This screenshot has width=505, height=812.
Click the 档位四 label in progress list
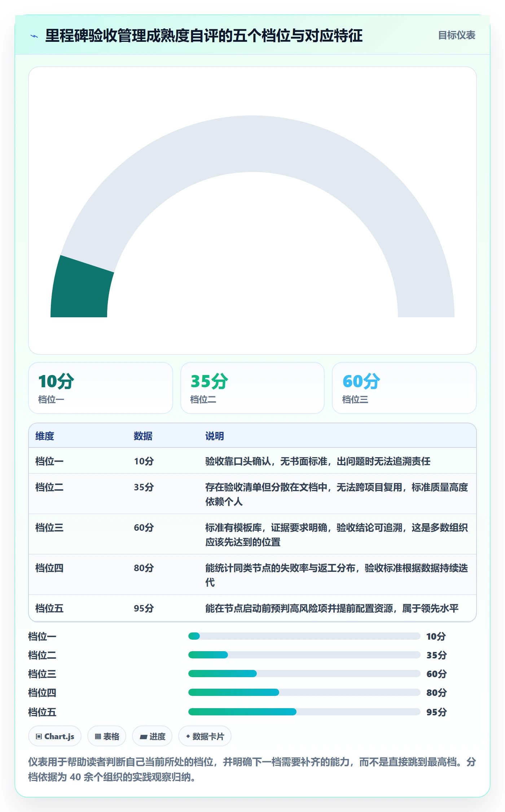click(42, 693)
